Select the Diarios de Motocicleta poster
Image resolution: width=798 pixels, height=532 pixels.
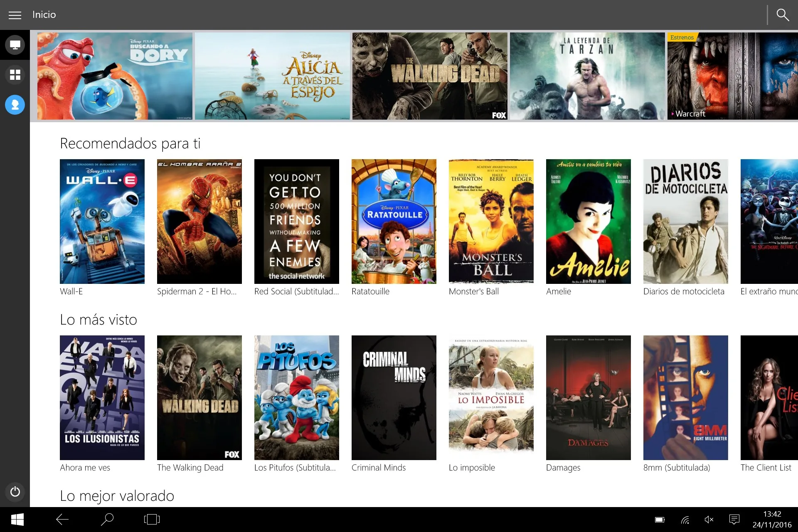(x=686, y=222)
